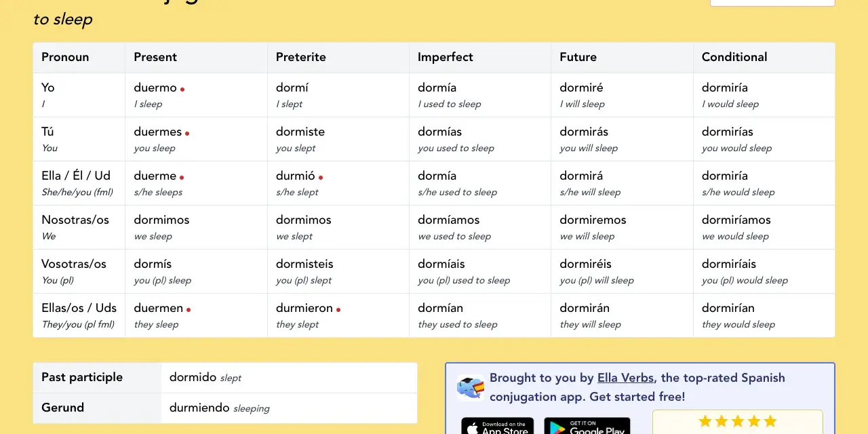The height and width of the screenshot is (434, 868).
Task: Click the word dormíamos
Action: pos(449,220)
